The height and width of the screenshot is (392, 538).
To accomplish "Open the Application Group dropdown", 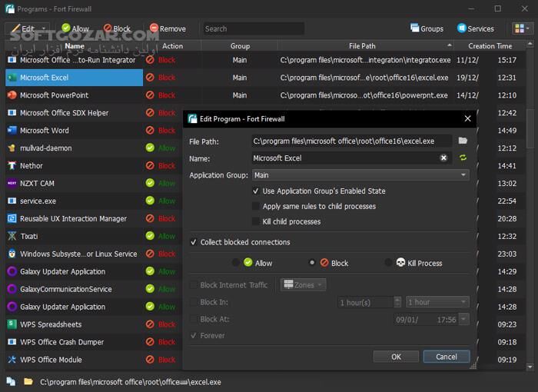I will [360, 175].
